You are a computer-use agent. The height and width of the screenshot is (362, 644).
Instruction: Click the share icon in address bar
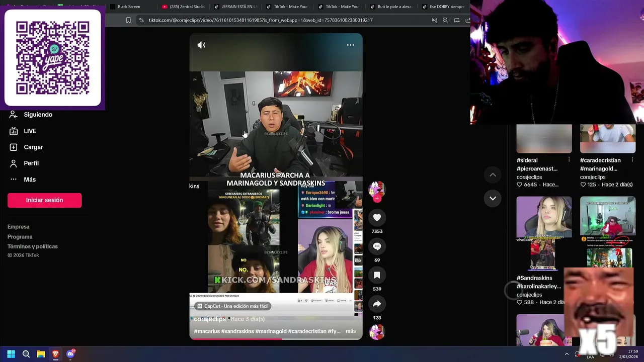(467, 20)
